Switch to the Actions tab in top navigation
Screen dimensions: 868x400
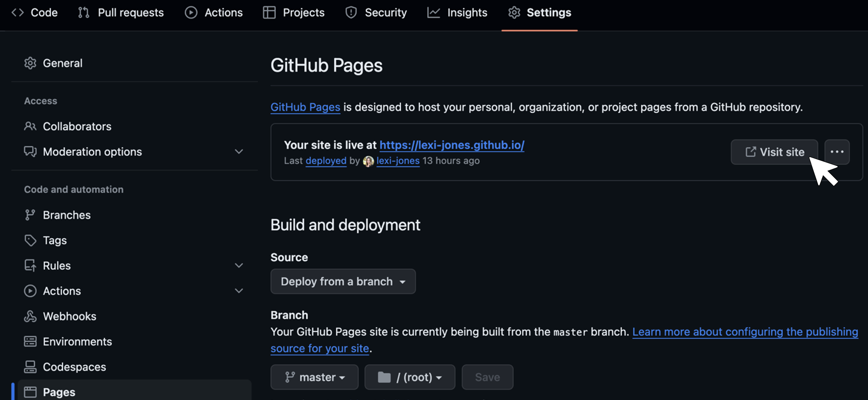[x=214, y=13]
